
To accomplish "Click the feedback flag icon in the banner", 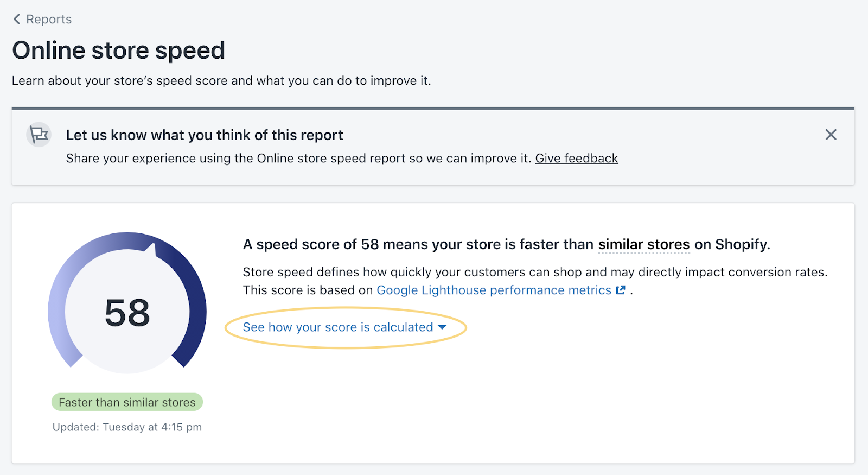I will pos(39,134).
